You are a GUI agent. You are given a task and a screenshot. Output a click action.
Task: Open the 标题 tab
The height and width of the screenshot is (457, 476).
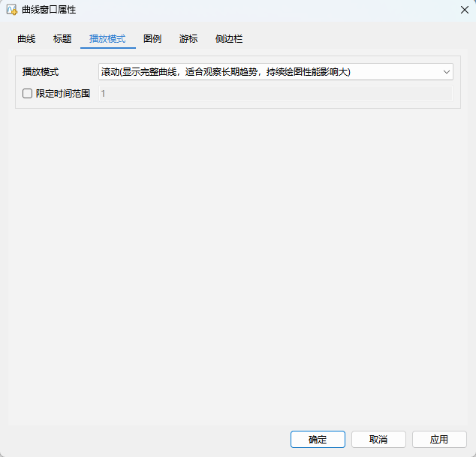tap(62, 38)
